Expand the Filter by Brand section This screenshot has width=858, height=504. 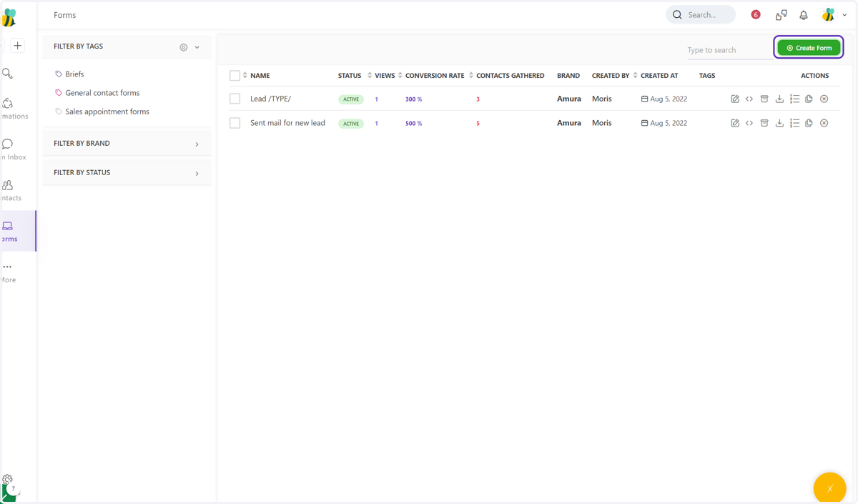pos(197,144)
